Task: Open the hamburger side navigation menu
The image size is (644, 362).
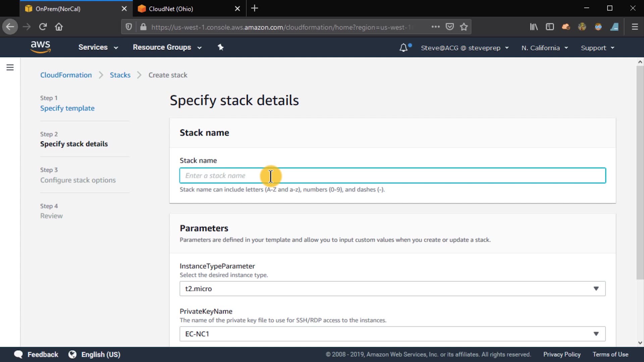Action: point(10,68)
